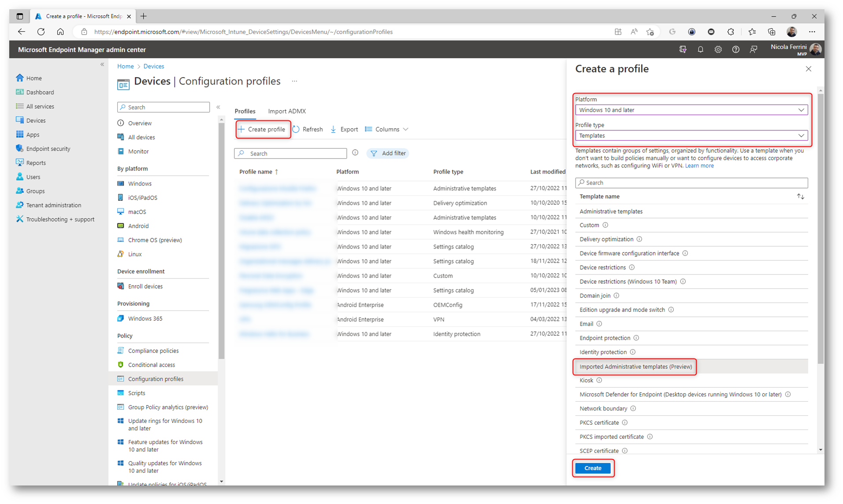Viewport: 843px width, 504px height.
Task: Sort by Profile name column header
Action: 259,172
